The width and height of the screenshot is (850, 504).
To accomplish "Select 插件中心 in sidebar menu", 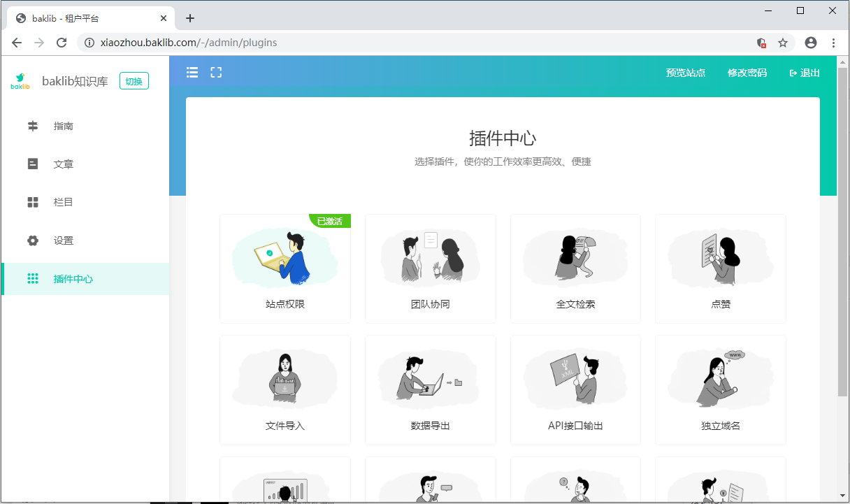I will pyautogui.click(x=85, y=279).
